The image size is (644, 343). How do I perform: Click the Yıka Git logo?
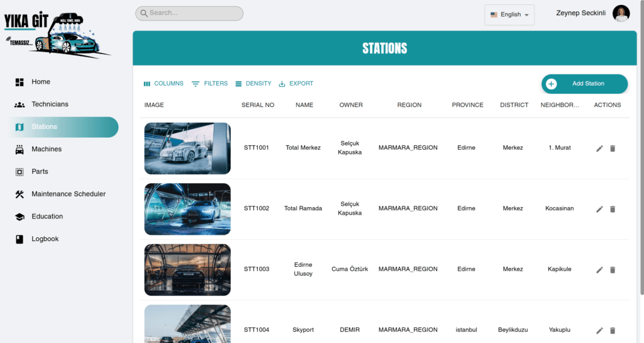tap(57, 35)
